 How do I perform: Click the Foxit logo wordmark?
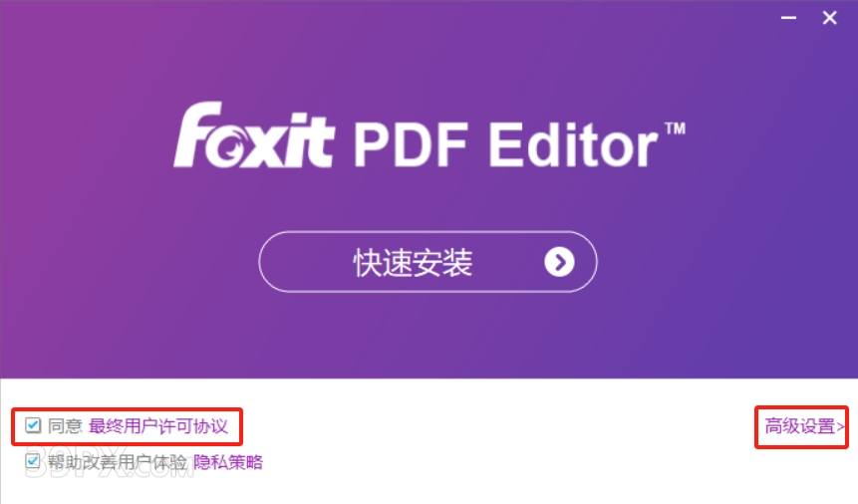[x=253, y=135]
